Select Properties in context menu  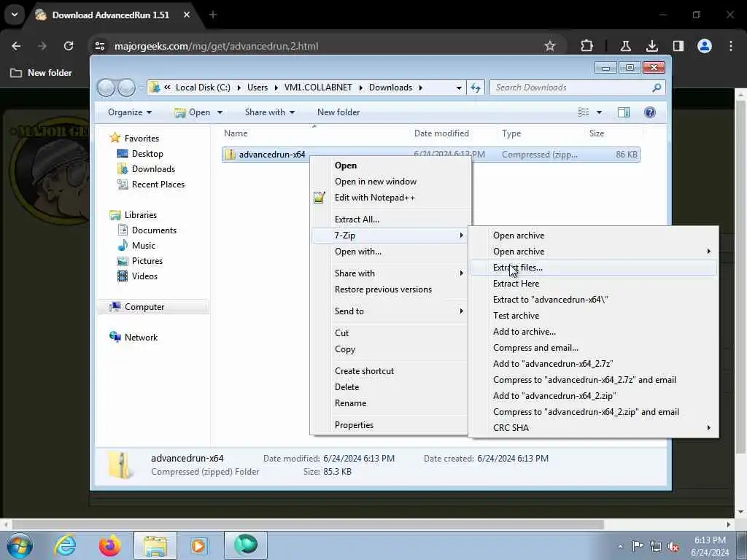pos(390,425)
